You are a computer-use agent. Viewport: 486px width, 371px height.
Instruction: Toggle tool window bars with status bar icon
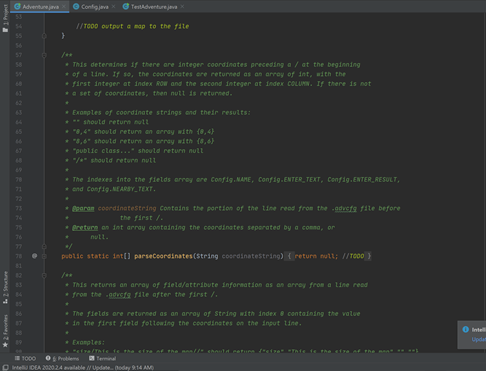(5, 368)
